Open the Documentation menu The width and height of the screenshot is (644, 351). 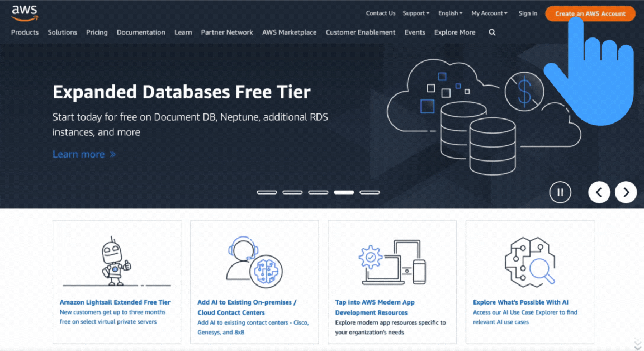click(140, 32)
